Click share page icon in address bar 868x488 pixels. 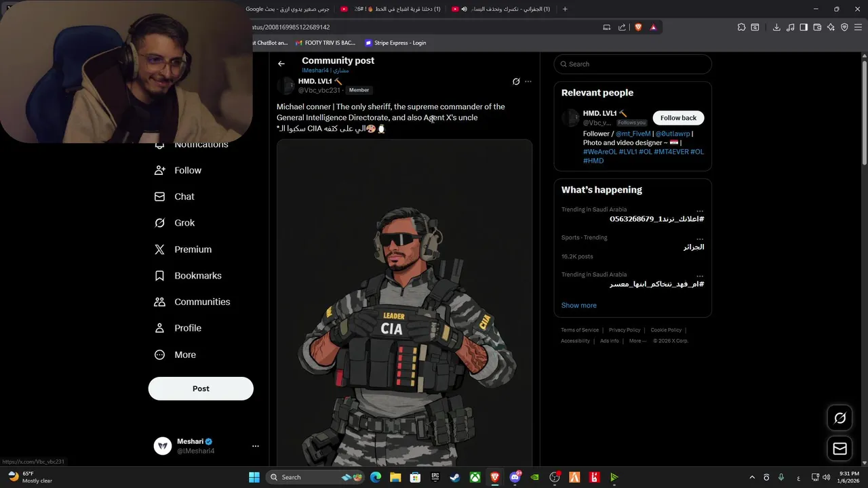(x=622, y=27)
